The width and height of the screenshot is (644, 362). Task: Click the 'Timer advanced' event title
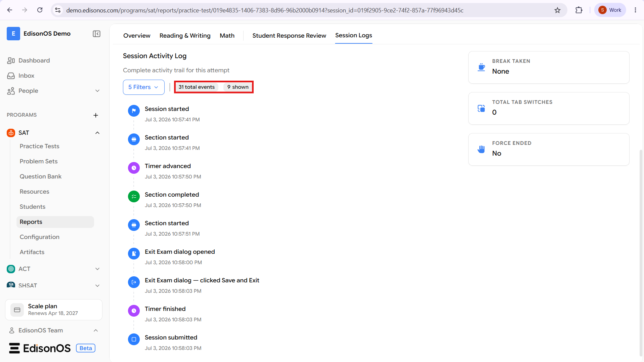coord(168,166)
